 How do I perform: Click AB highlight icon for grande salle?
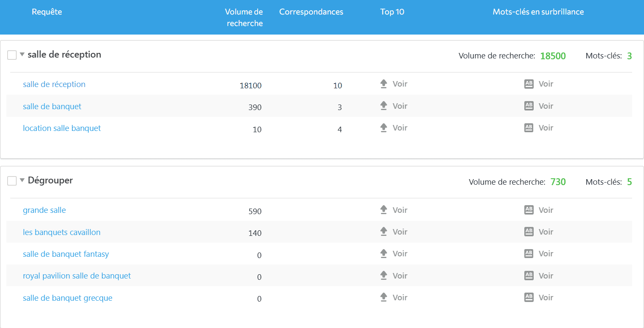pyautogui.click(x=529, y=210)
